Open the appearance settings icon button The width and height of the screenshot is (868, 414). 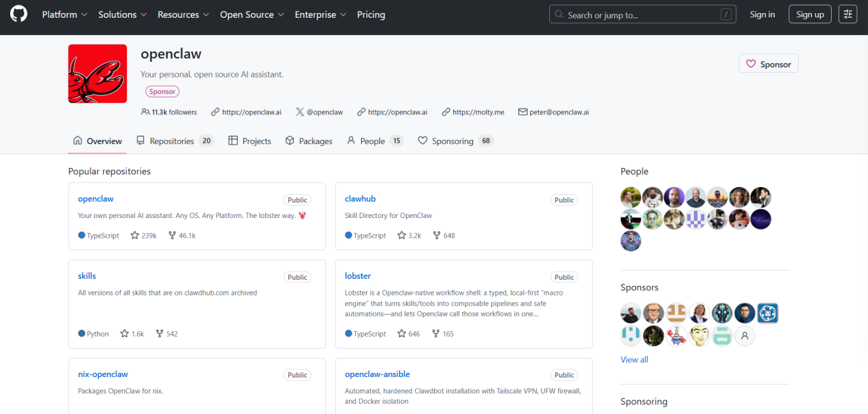click(848, 14)
